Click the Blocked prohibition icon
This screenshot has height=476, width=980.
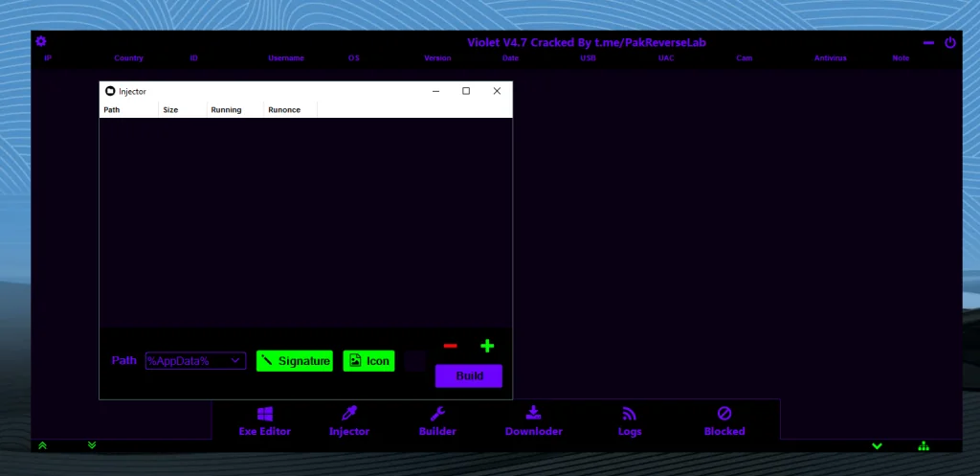[x=724, y=414]
